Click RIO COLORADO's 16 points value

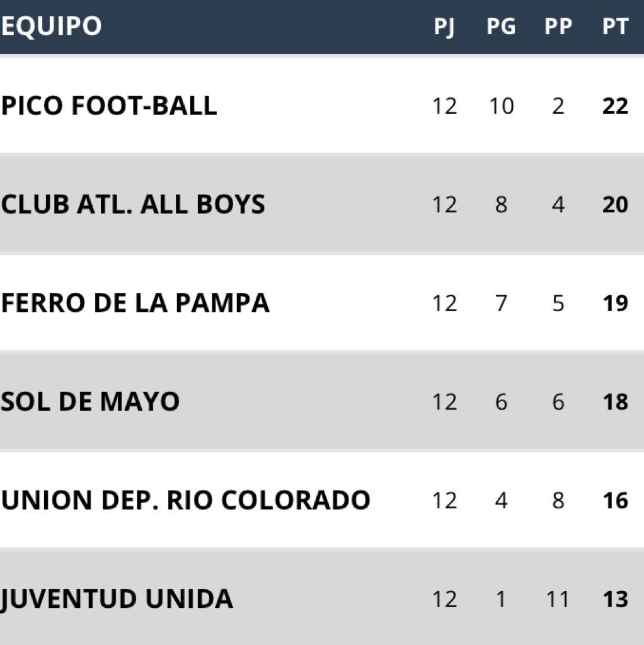615,501
